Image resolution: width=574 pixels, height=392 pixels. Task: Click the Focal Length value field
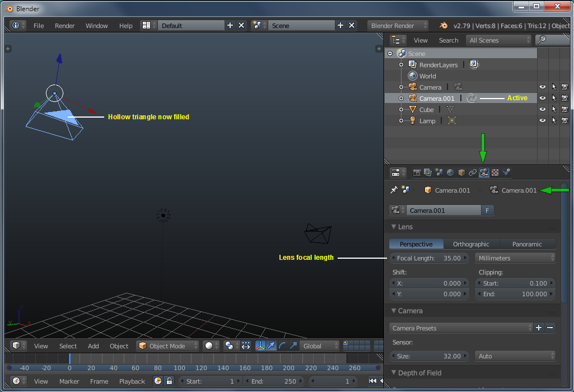click(429, 258)
